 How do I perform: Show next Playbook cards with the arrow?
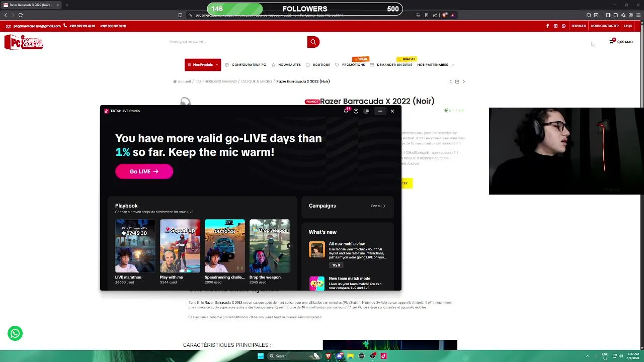tap(289, 246)
